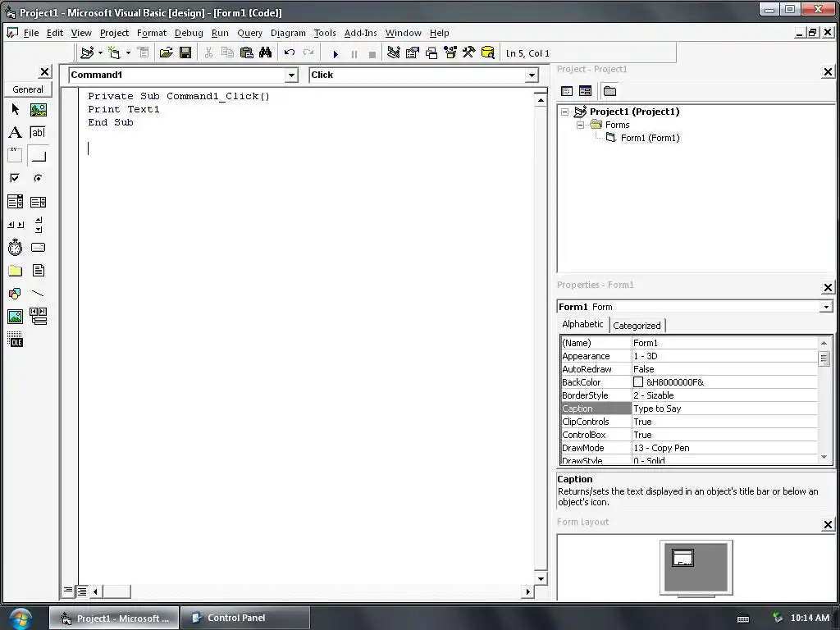
Task: Switch to Full Module View button
Action: click(82, 591)
